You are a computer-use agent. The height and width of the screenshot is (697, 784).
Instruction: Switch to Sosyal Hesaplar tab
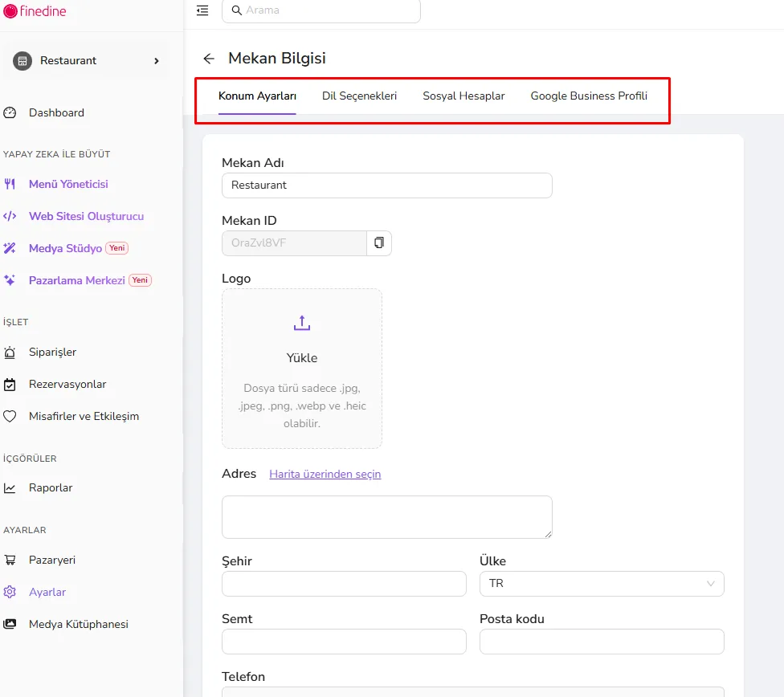(463, 96)
